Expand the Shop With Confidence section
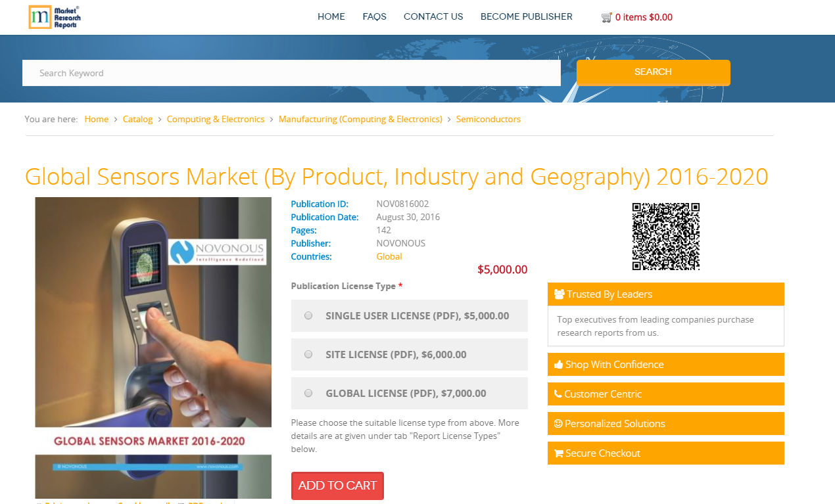 coord(666,365)
